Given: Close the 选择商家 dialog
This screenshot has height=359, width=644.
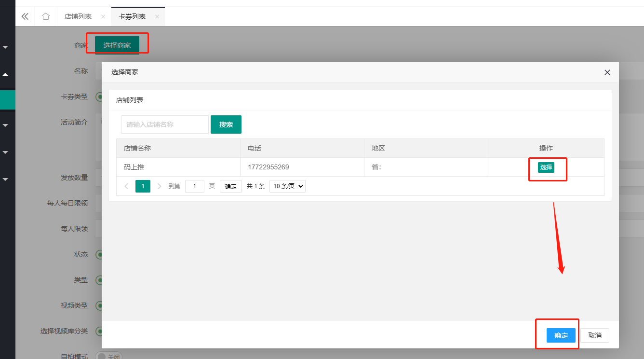Looking at the screenshot, I should pyautogui.click(x=607, y=72).
